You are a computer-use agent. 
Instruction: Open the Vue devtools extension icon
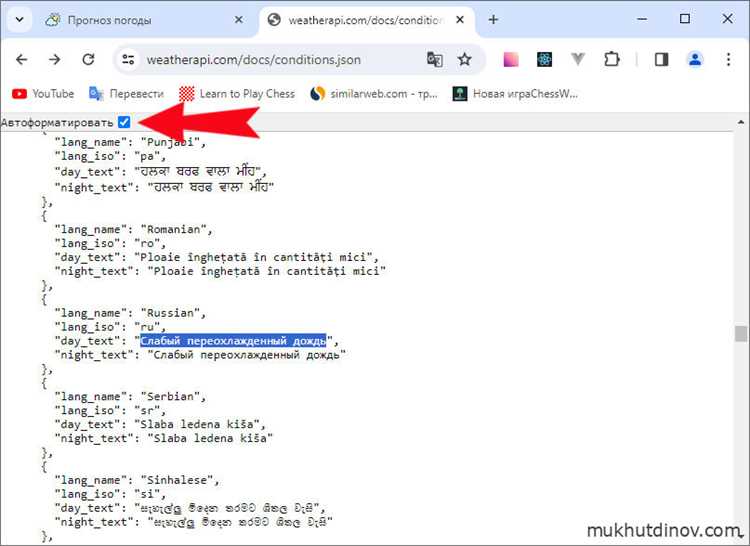coord(578,59)
